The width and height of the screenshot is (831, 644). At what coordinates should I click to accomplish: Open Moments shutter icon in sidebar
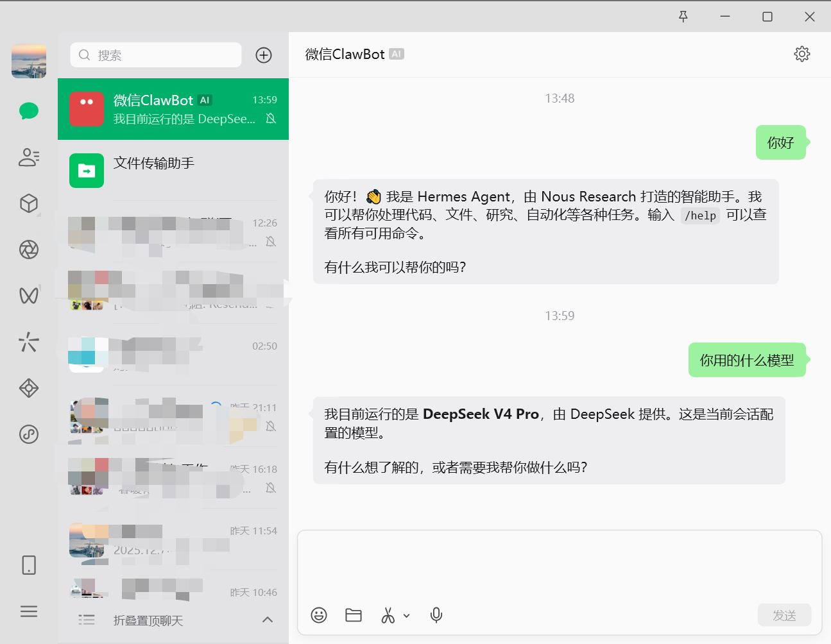pyautogui.click(x=29, y=250)
